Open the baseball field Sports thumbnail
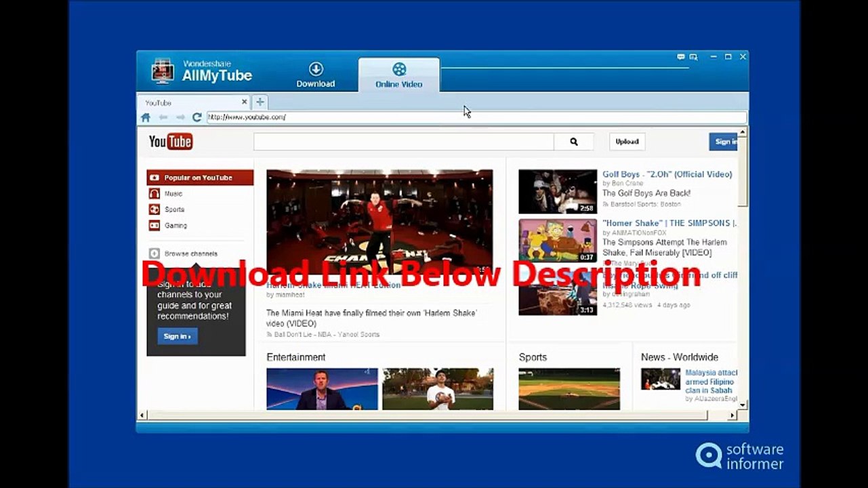Screen dimensions: 868x488 click(569, 389)
